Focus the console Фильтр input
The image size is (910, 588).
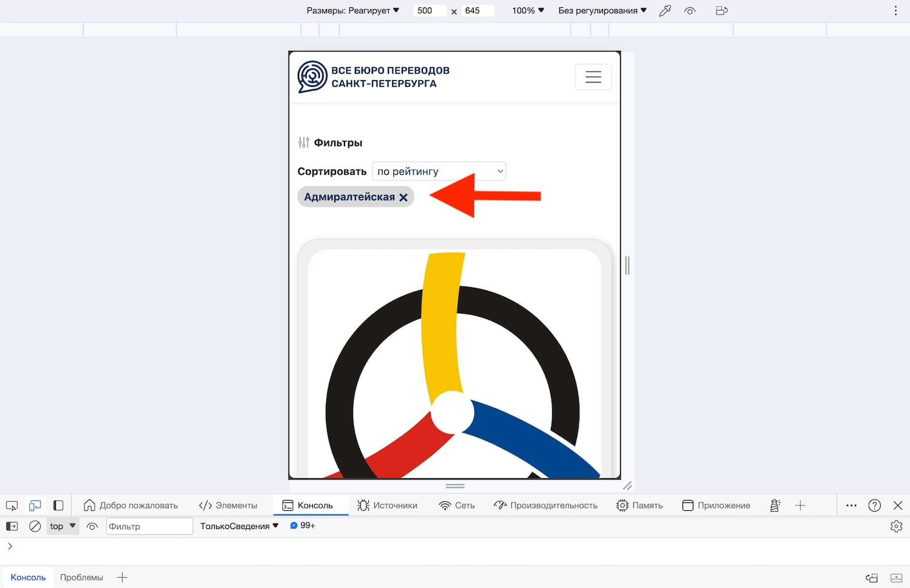(x=149, y=526)
